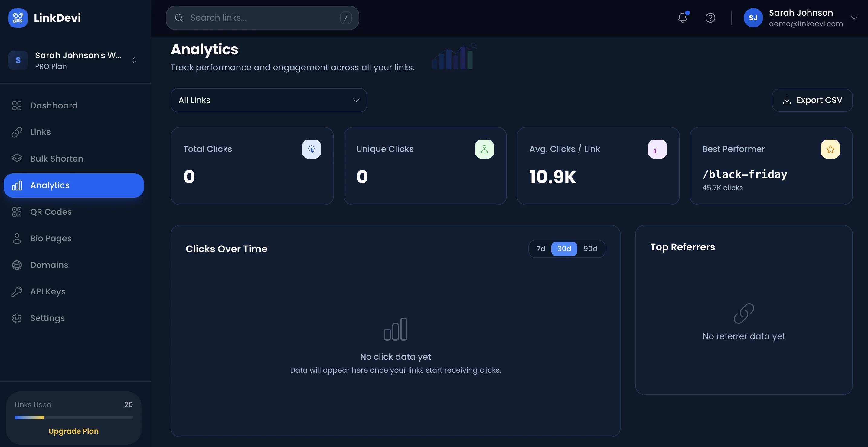Toggle the 30d period selection

pyautogui.click(x=564, y=249)
